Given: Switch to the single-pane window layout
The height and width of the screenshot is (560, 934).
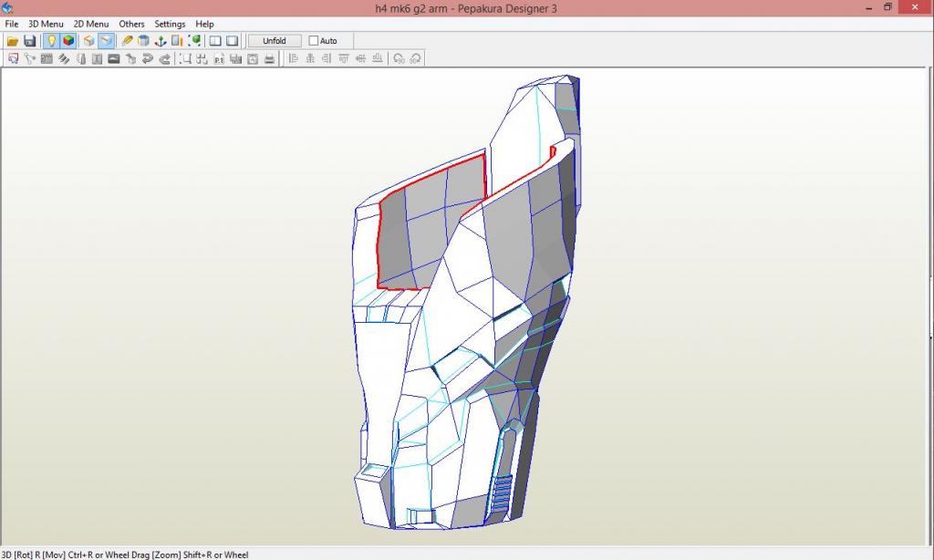Looking at the screenshot, I should click(x=233, y=40).
